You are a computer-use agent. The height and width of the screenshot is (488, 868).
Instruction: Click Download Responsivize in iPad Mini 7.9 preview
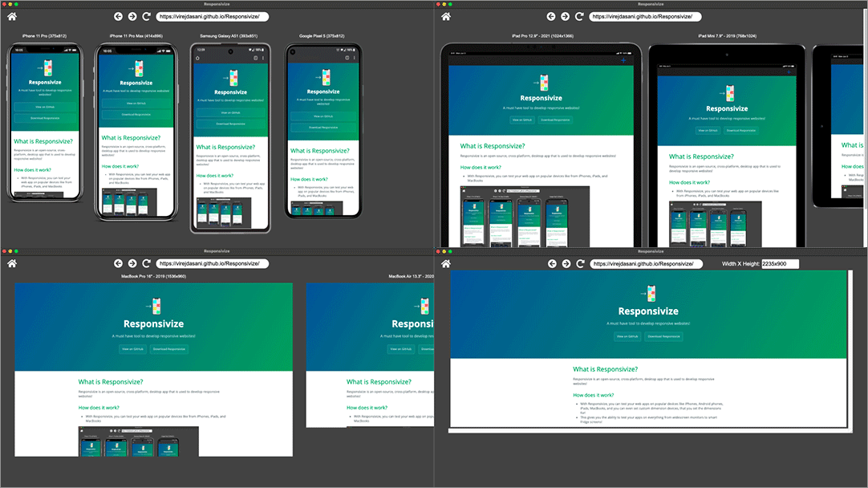tap(741, 131)
